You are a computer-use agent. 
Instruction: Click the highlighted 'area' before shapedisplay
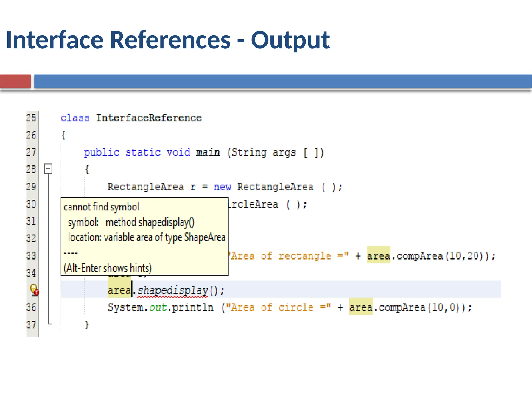[x=119, y=290]
